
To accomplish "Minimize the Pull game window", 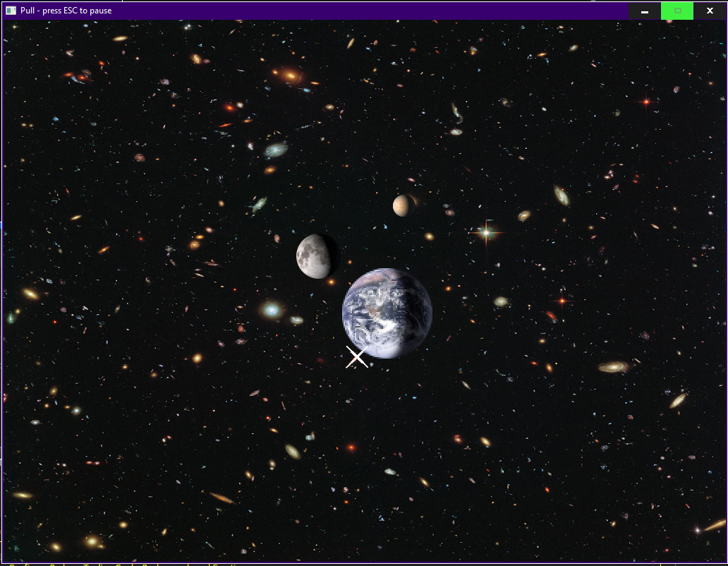I will (x=644, y=11).
